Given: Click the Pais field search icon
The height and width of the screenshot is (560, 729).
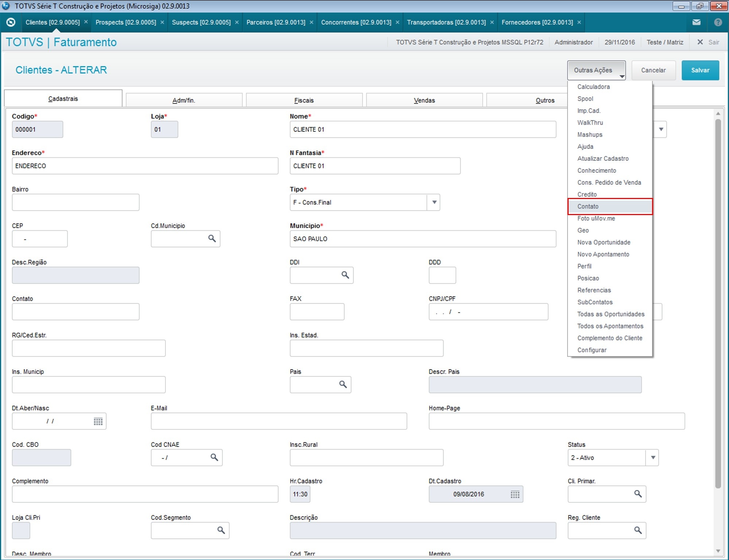Looking at the screenshot, I should coord(343,384).
